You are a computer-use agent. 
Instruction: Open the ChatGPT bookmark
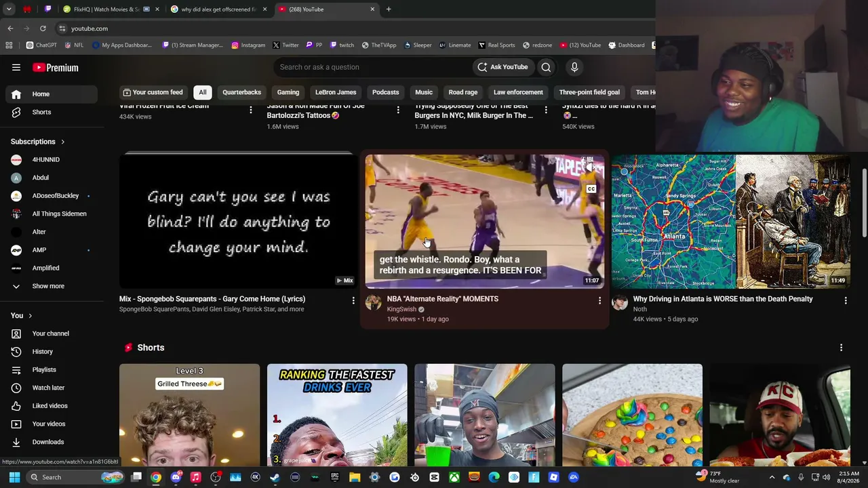point(41,45)
